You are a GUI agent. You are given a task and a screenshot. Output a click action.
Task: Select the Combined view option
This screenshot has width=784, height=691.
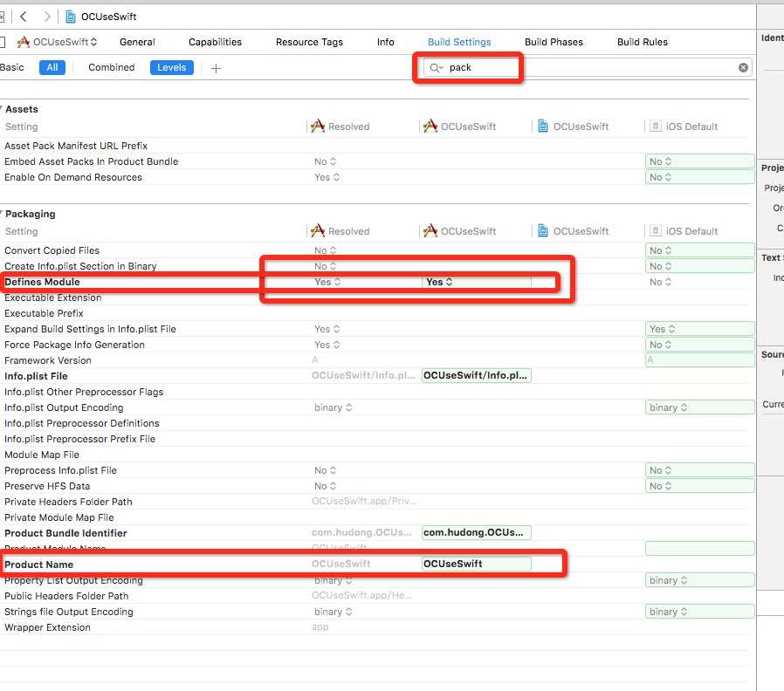pos(112,67)
